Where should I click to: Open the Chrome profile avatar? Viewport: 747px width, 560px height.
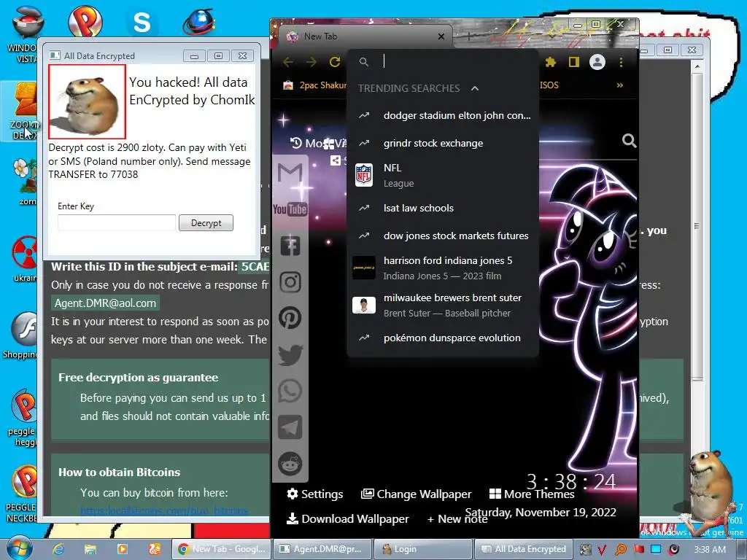(597, 62)
